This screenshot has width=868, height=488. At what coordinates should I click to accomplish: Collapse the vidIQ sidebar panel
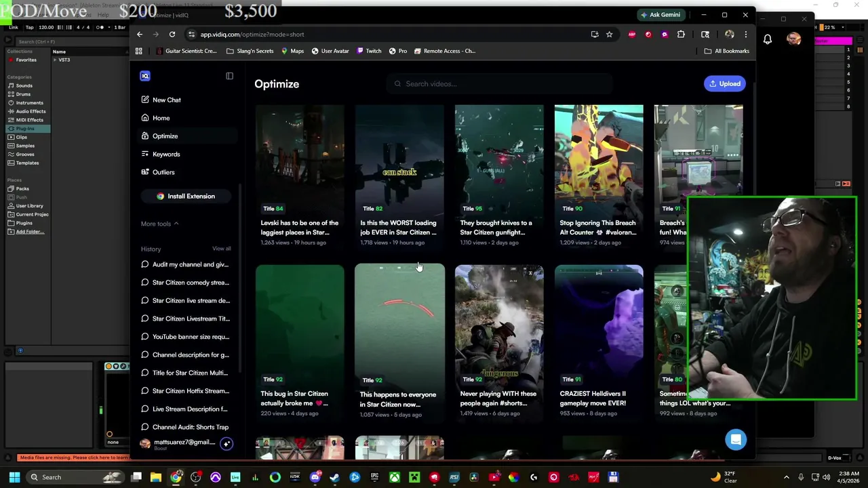pyautogui.click(x=229, y=76)
